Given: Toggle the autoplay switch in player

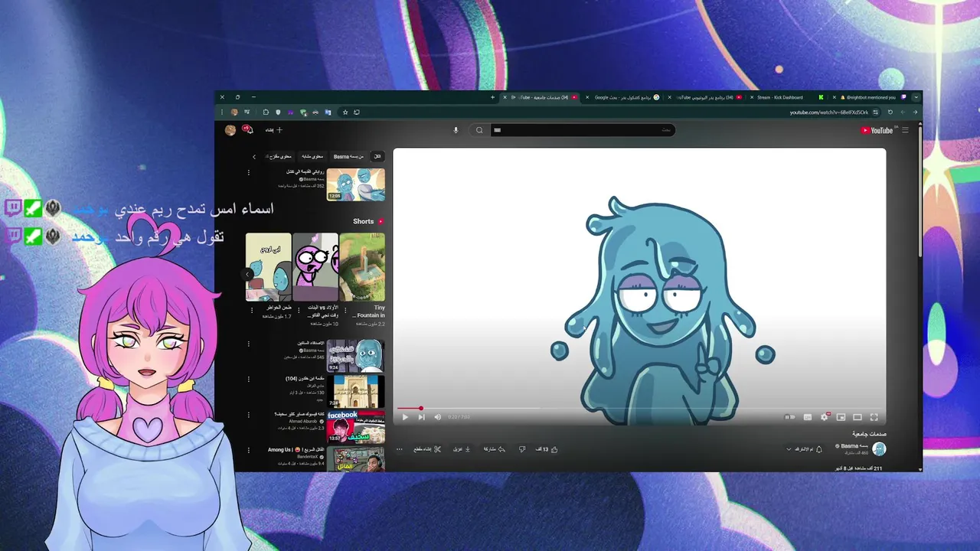Looking at the screenshot, I should [789, 417].
